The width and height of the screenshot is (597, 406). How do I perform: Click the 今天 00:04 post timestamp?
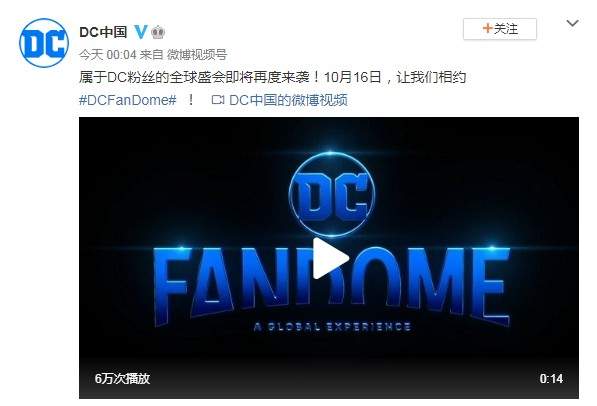[107, 55]
